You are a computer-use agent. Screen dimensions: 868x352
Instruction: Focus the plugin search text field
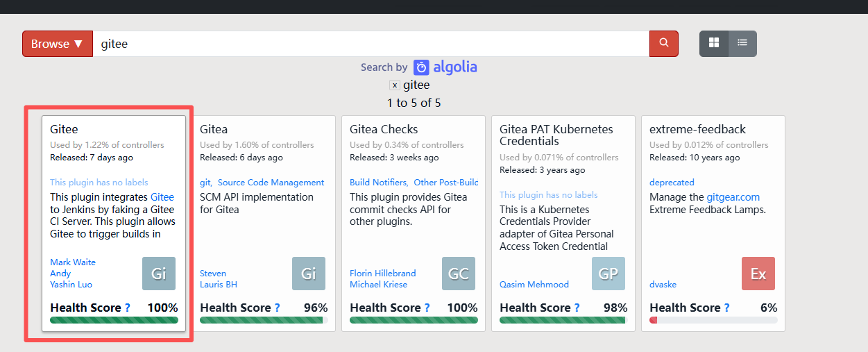pos(371,44)
